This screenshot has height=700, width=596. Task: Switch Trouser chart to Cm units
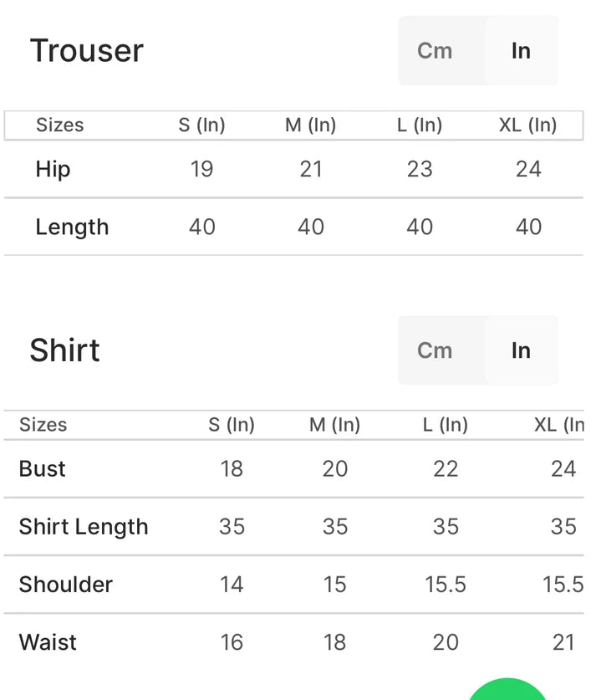(x=435, y=50)
